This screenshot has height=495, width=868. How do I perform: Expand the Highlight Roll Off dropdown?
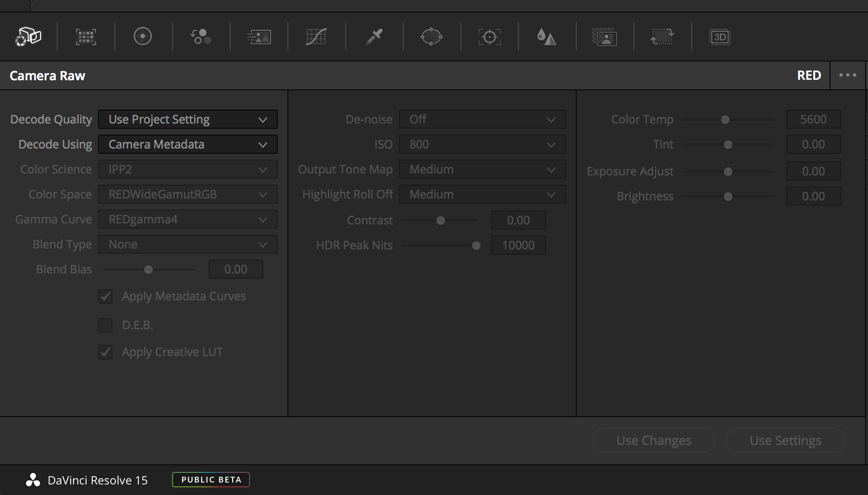(483, 194)
